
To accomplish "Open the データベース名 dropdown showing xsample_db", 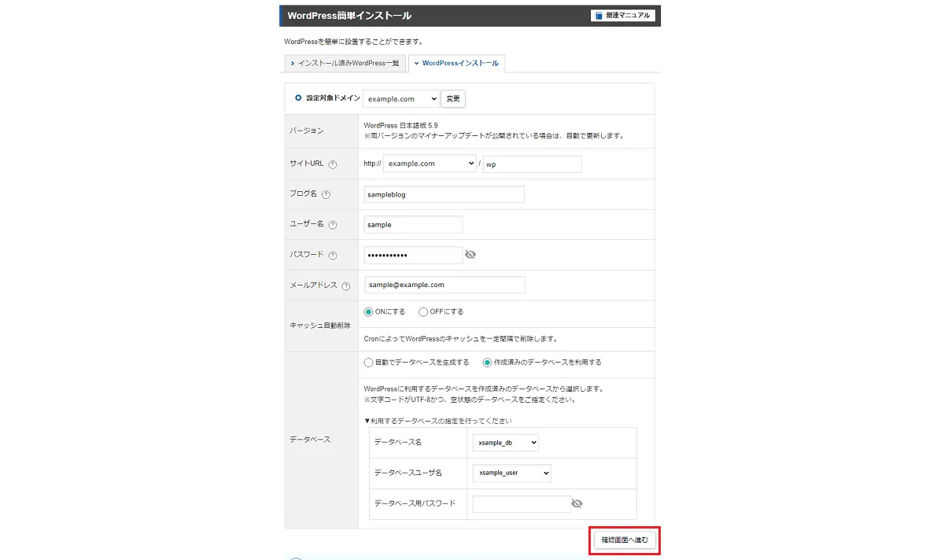I will (x=505, y=442).
